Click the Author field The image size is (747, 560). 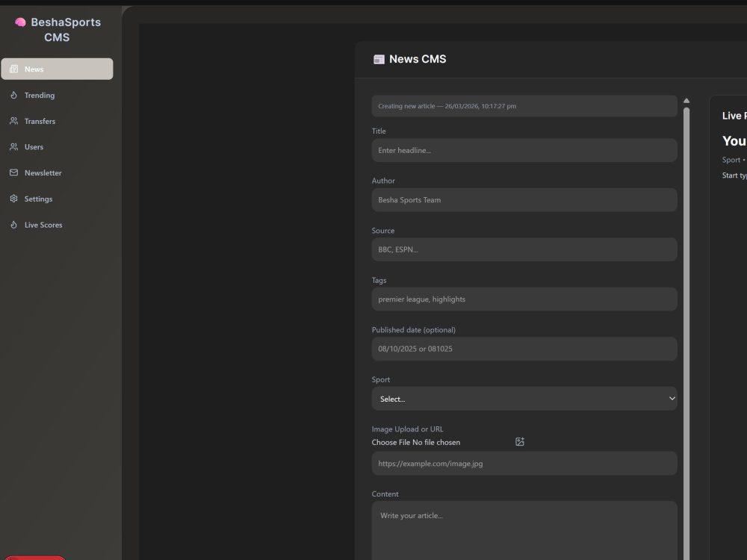coord(524,200)
